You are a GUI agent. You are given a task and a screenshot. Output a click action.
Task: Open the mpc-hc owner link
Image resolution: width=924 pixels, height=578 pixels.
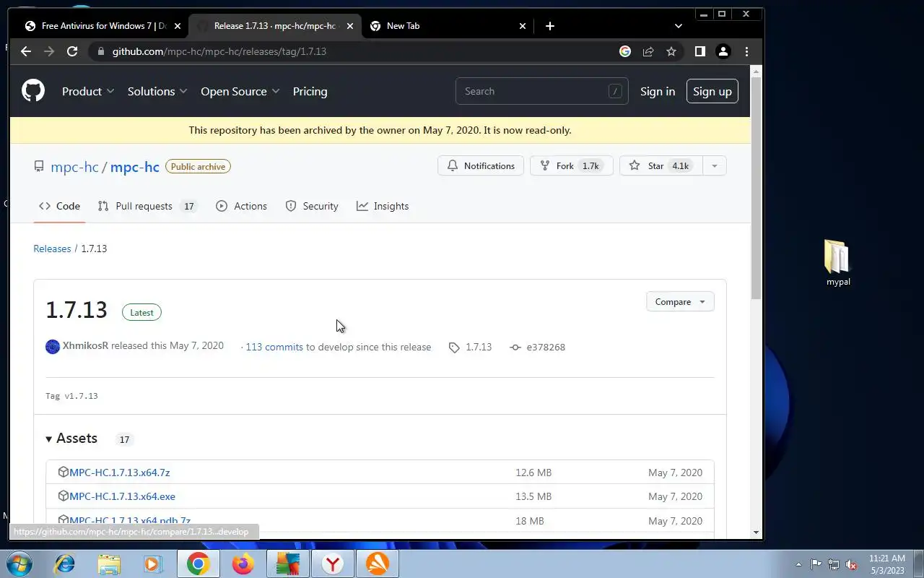tap(74, 167)
